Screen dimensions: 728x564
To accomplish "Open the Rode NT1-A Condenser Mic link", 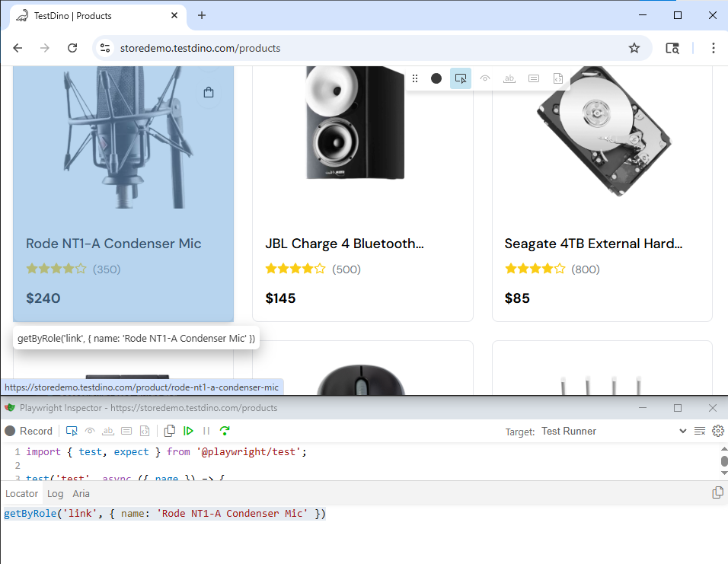I will (x=113, y=244).
